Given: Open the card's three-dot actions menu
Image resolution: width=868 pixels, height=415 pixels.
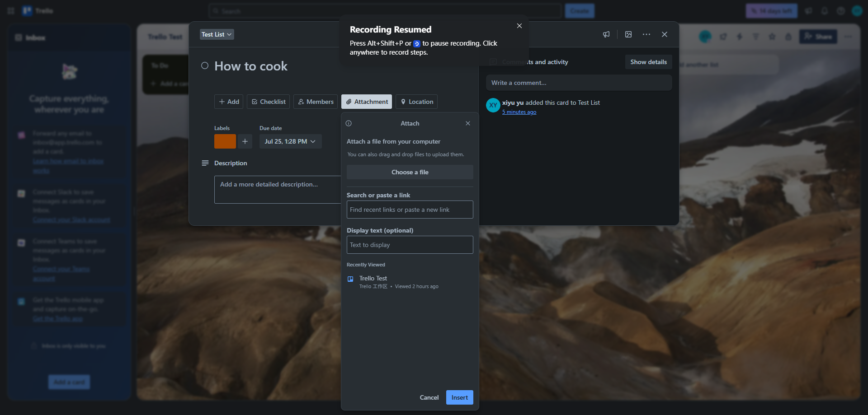Looking at the screenshot, I should click(646, 34).
